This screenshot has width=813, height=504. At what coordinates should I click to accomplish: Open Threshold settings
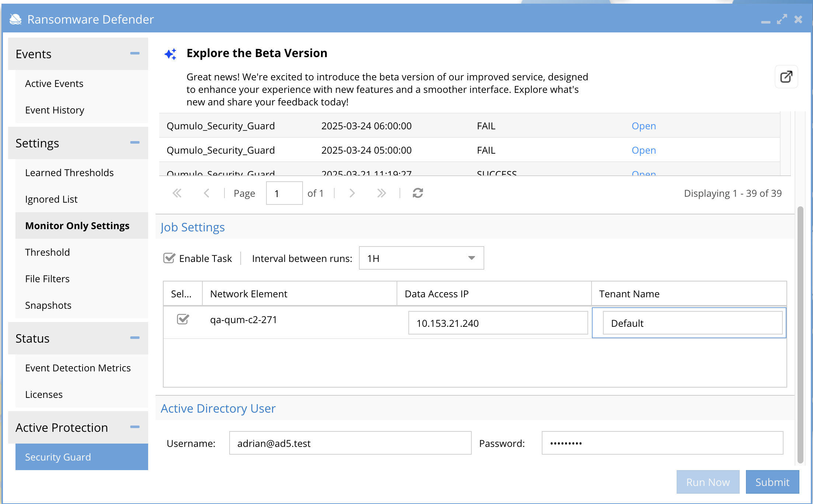tap(82, 252)
